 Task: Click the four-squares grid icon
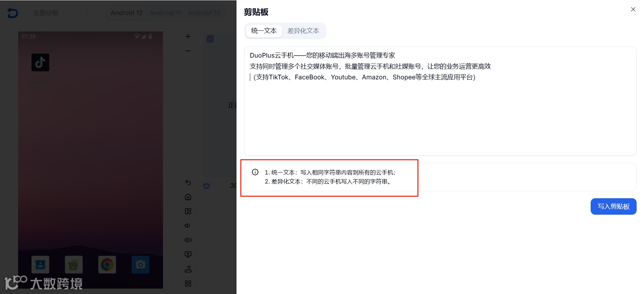188,284
